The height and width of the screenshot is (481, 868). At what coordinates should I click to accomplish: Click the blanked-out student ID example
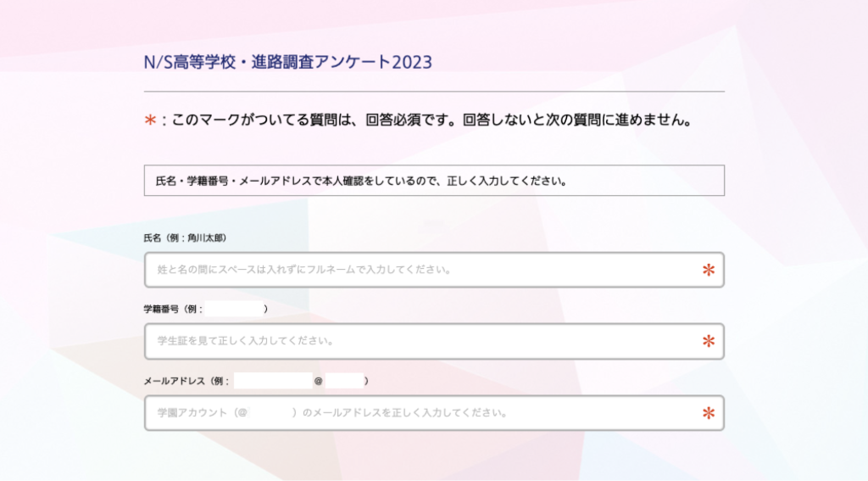(x=234, y=309)
